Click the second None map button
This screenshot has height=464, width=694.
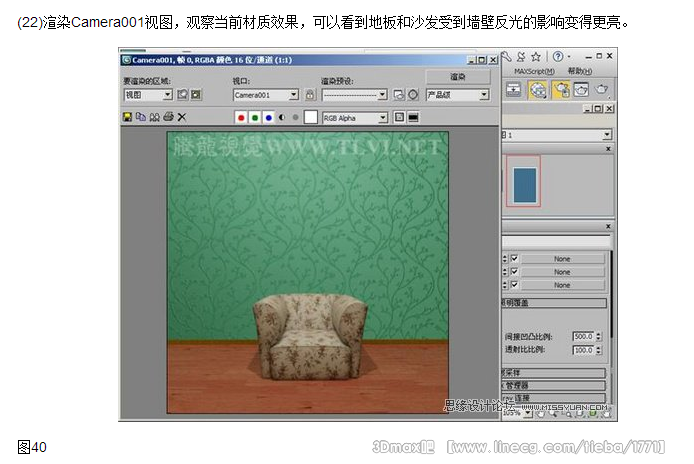tap(562, 272)
